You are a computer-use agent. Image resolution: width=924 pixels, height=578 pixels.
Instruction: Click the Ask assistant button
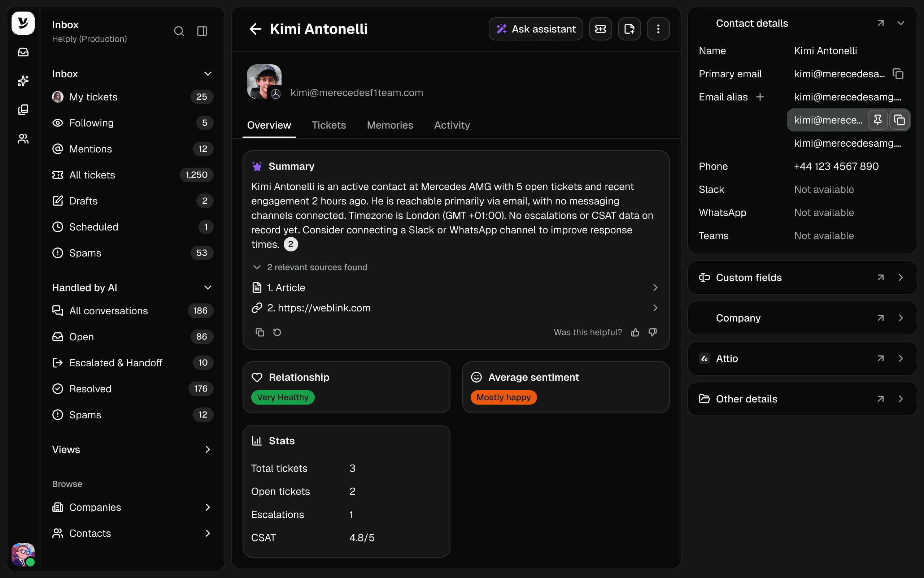tap(536, 29)
